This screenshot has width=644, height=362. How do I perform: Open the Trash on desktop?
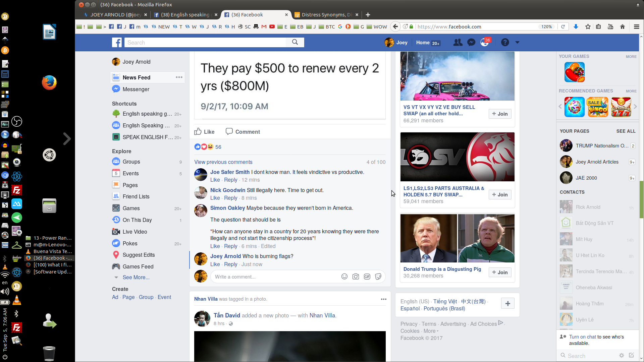point(49,353)
